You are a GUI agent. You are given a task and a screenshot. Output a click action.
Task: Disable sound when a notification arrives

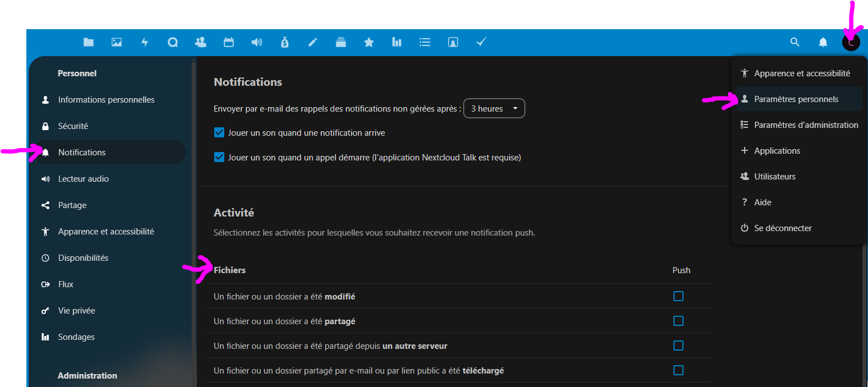point(219,133)
